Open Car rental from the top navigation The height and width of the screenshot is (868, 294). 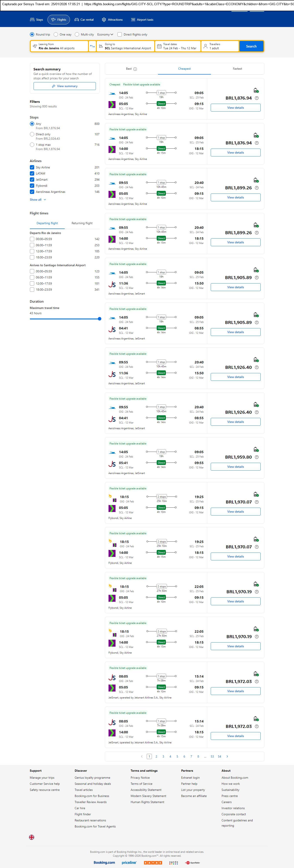[84, 20]
